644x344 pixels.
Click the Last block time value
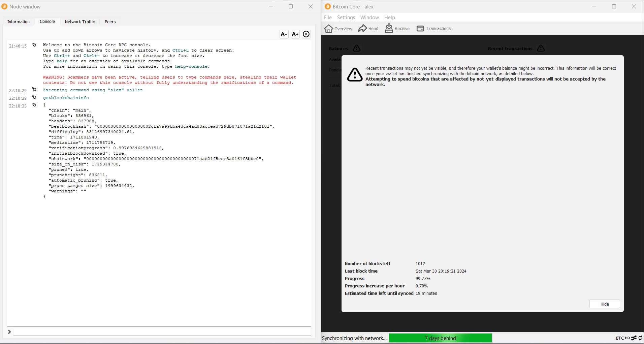441,271
